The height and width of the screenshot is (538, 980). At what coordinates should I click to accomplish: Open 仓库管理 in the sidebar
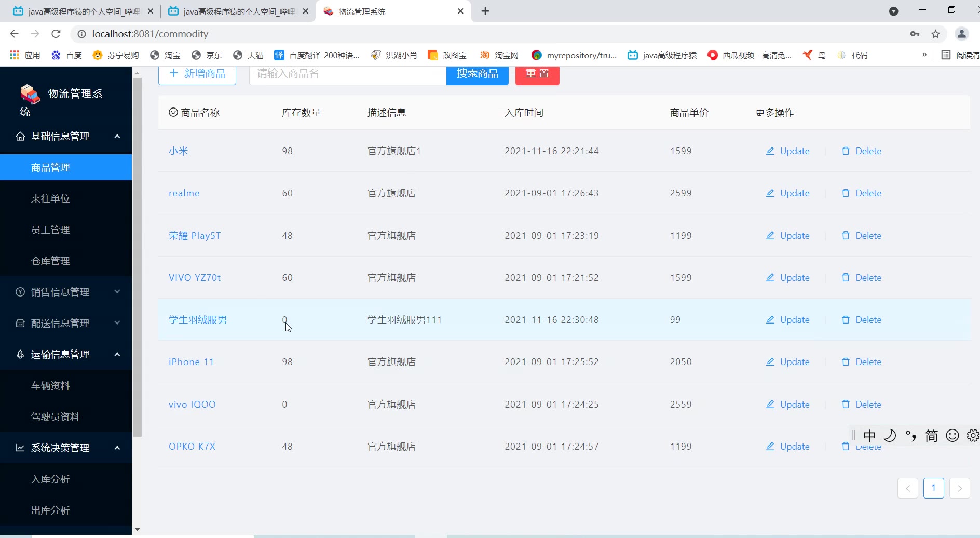(x=66, y=261)
